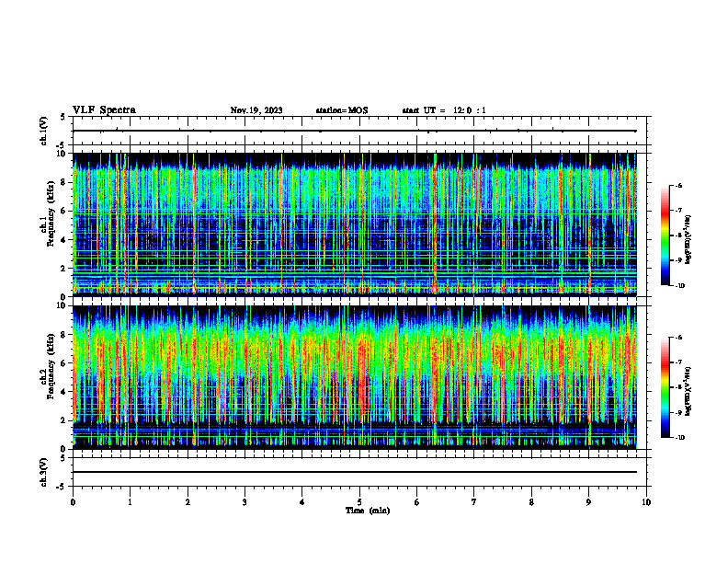Viewport: 728px width, 563px height.
Task: Click the "-6" value on ch.2 colorbar
Action: click(679, 338)
